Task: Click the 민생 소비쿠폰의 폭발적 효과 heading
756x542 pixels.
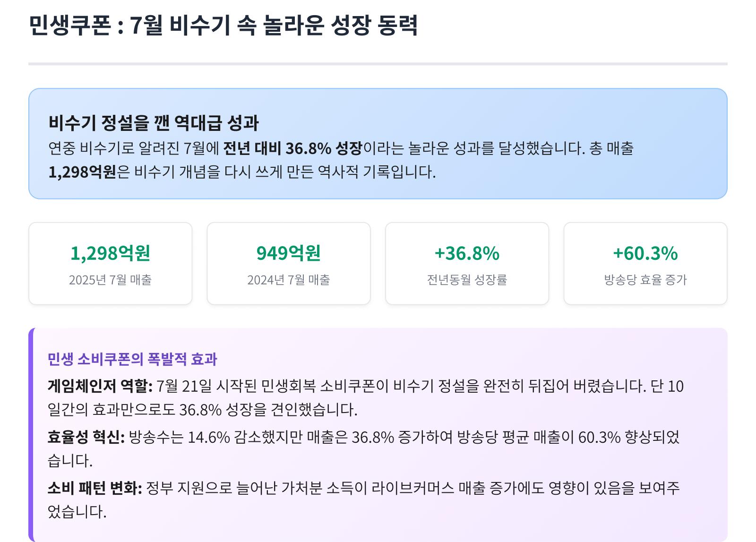Action: 132,359
